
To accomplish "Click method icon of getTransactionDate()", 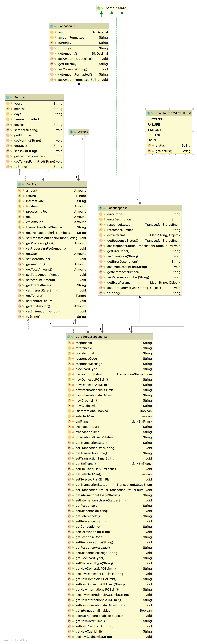I will [x=69, y=443].
